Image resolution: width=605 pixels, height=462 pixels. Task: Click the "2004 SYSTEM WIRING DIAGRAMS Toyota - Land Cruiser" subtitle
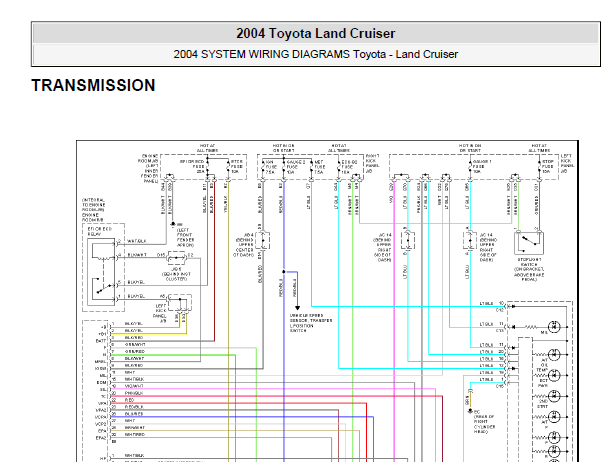pos(316,54)
